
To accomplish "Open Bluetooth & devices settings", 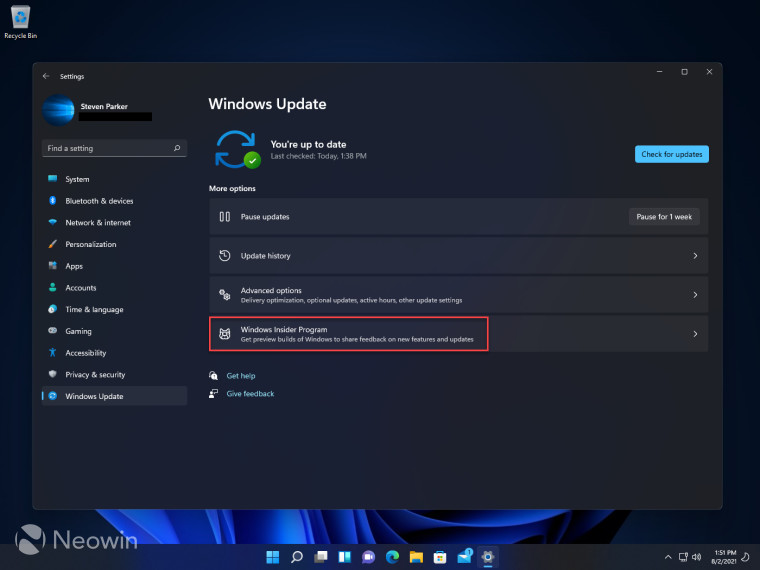I will pyautogui.click(x=114, y=201).
